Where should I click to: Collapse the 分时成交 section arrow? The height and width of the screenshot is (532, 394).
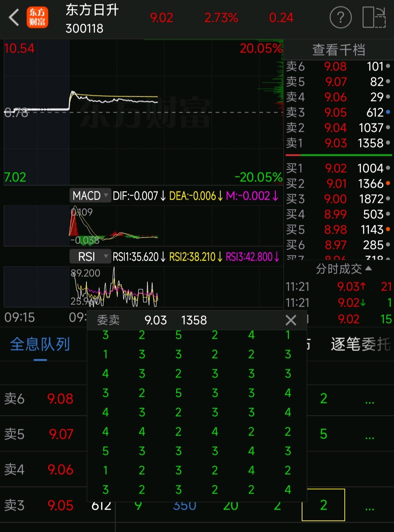click(x=368, y=268)
